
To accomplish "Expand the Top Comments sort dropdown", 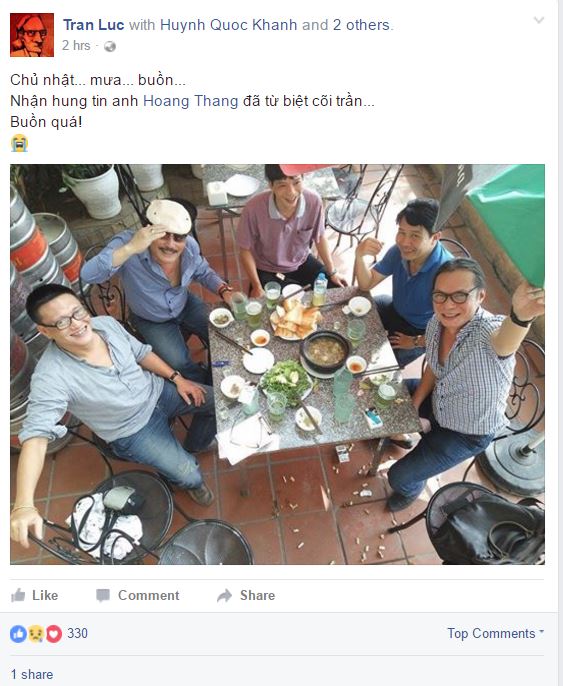I will pyautogui.click(x=496, y=633).
